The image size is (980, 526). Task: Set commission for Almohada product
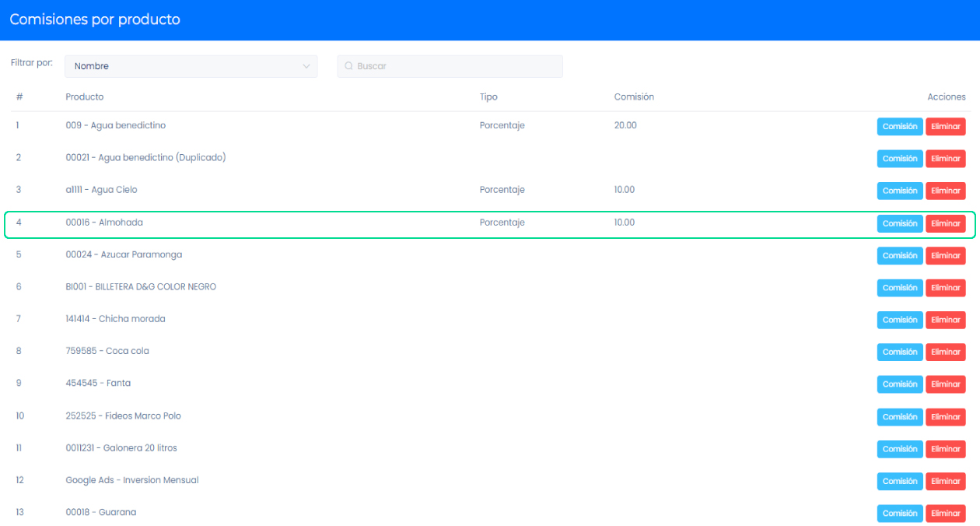coord(899,223)
